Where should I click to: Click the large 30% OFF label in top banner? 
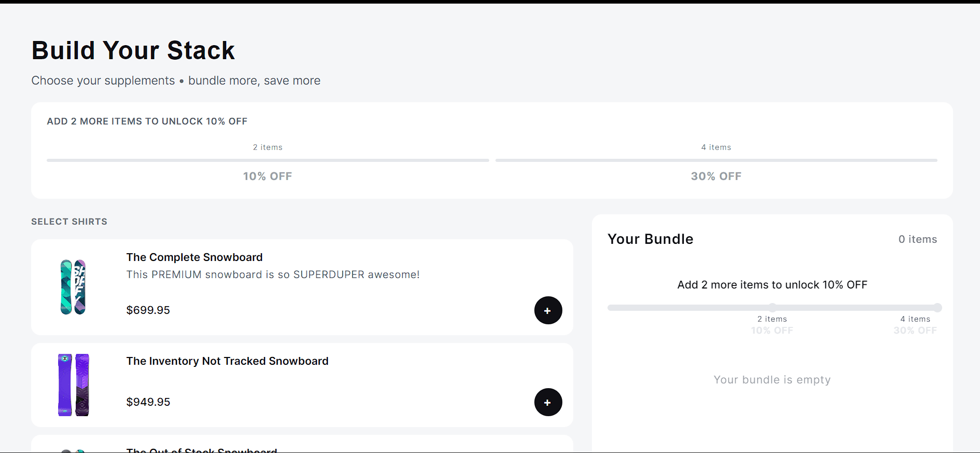coord(716,176)
